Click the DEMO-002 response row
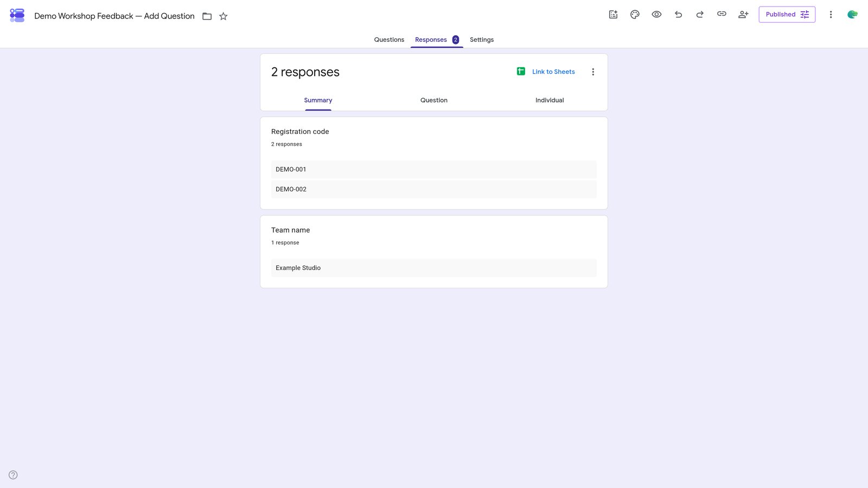Image resolution: width=868 pixels, height=488 pixels. [434, 189]
